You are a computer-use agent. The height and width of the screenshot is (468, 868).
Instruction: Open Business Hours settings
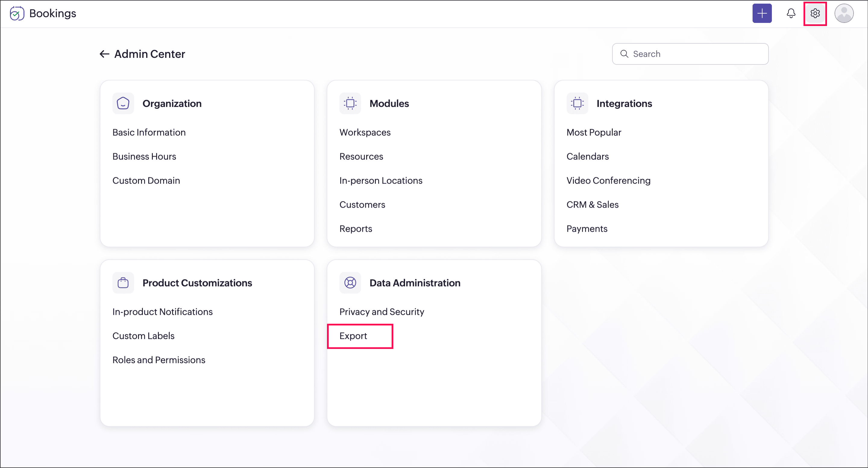click(144, 156)
